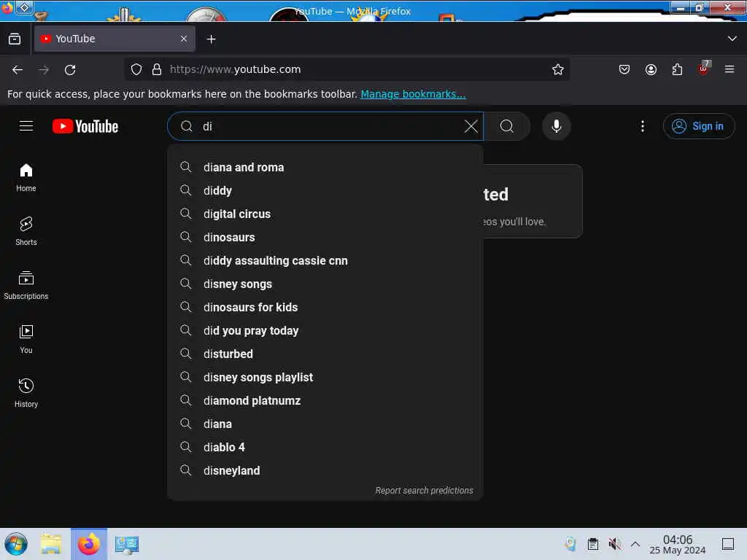Select suggestion 'digital circus'
This screenshot has width=747, height=560.
click(x=325, y=214)
